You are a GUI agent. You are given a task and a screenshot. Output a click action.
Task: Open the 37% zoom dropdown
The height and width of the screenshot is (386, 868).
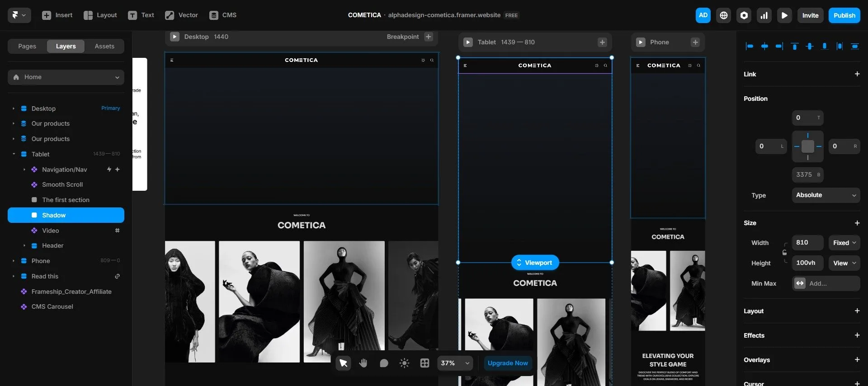(455, 363)
